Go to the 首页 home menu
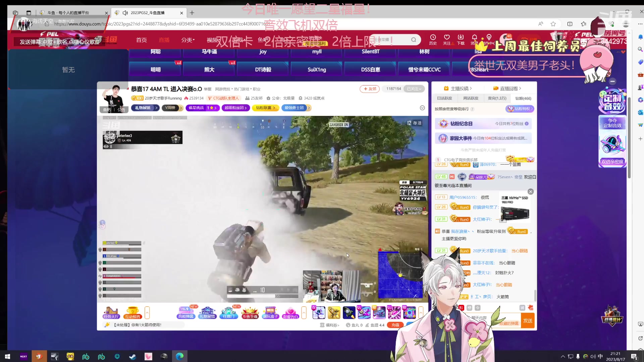644x362 pixels. click(141, 40)
